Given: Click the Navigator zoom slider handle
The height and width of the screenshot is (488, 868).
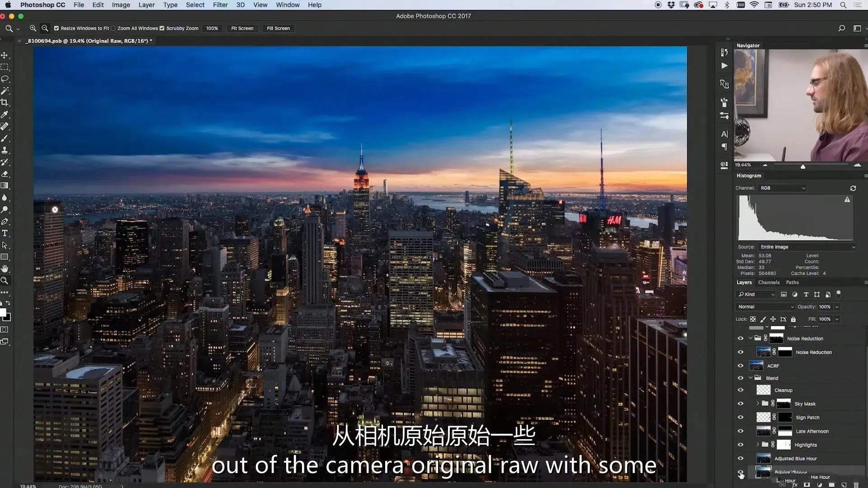Looking at the screenshot, I should point(803,167).
